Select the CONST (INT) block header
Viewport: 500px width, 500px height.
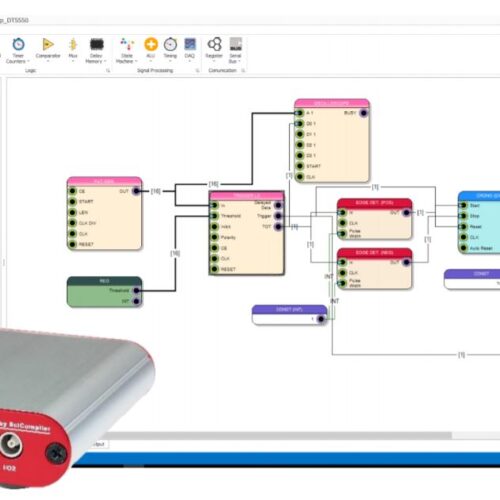[x=289, y=309]
